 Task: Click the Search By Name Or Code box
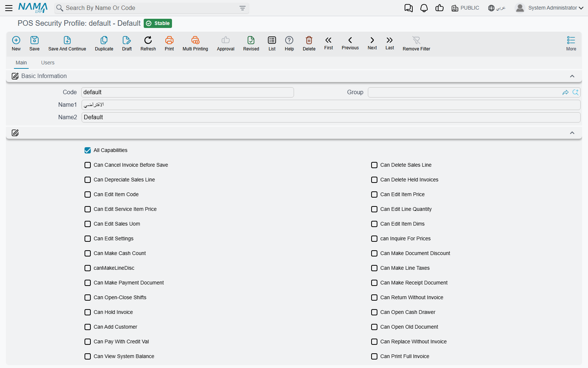pos(151,8)
